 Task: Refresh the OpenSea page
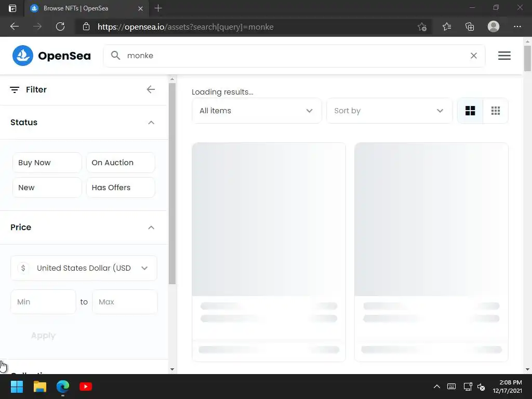[60, 26]
